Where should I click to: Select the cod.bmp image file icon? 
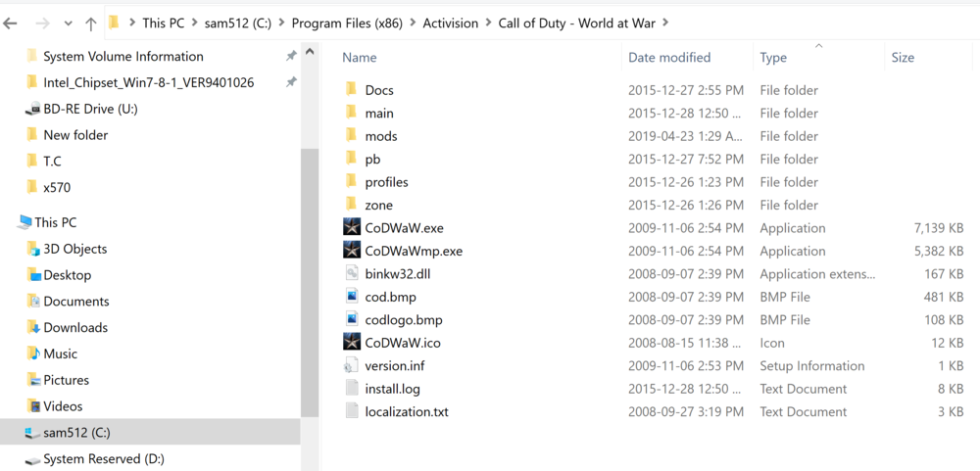coord(352,297)
